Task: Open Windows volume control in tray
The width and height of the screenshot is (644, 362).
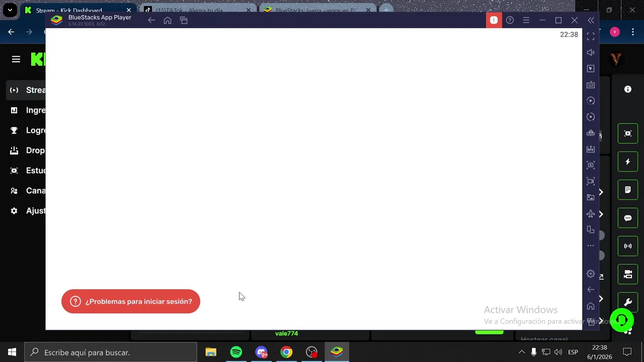Action: pos(557,352)
